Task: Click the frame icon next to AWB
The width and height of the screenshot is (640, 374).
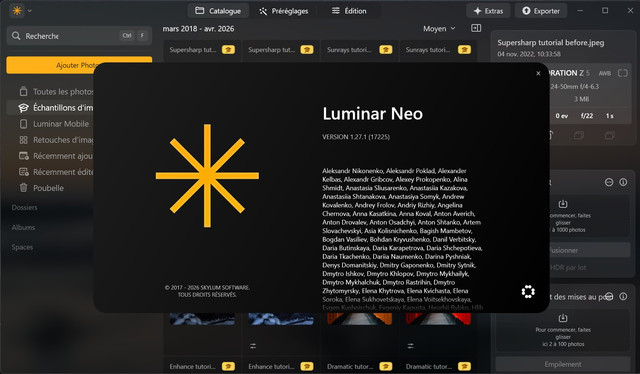Action: click(622, 73)
